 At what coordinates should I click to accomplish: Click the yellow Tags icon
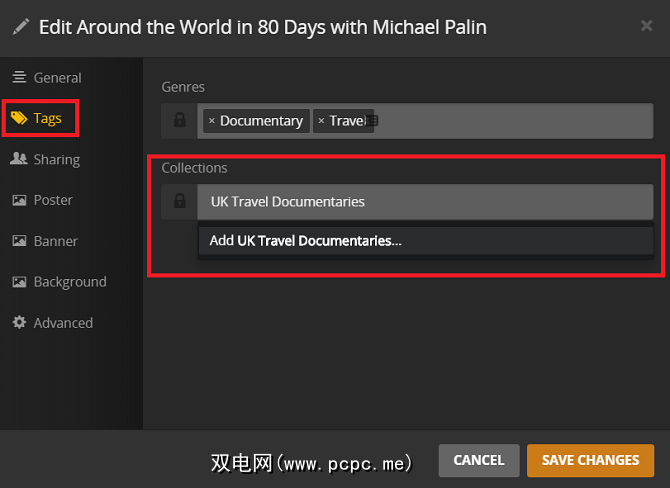pyautogui.click(x=19, y=119)
